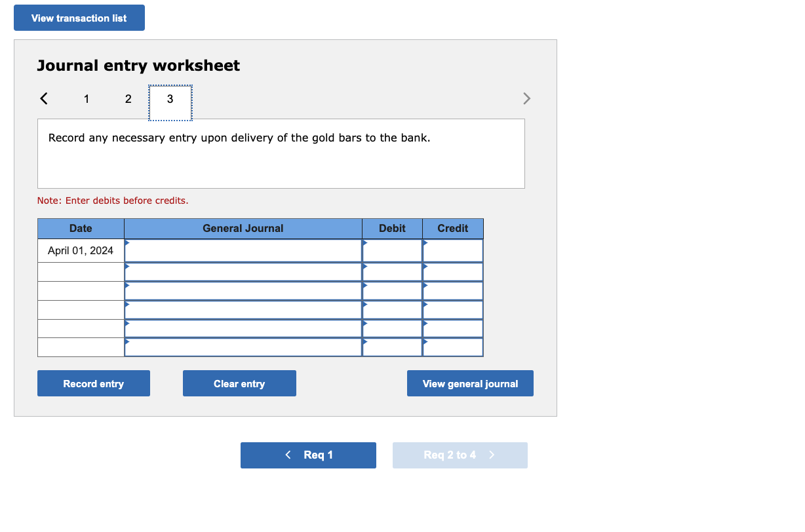The height and width of the screenshot is (532, 805).
Task: Select worksheet tab 2
Action: (128, 98)
